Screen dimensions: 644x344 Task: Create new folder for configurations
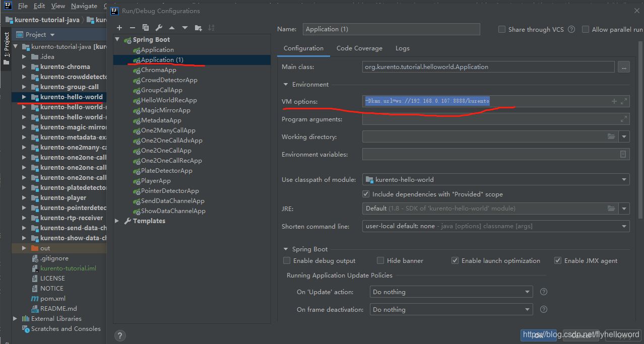198,28
